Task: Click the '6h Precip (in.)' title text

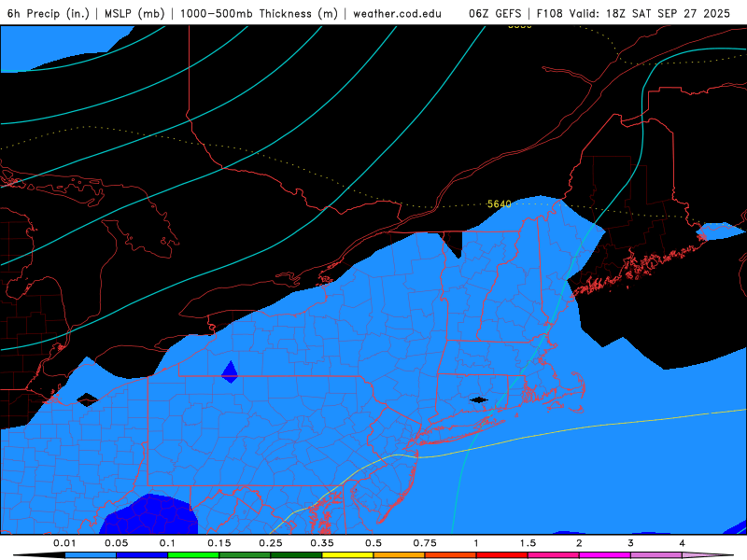Action: (49, 13)
